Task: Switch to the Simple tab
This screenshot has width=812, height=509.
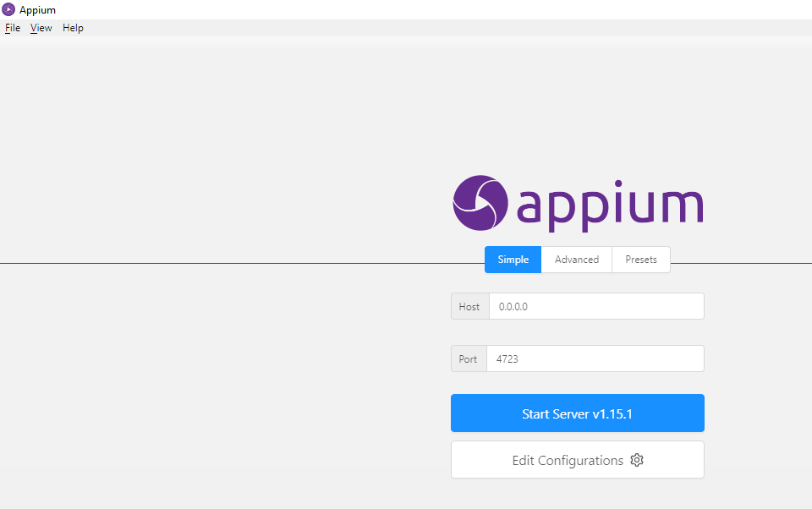Action: point(513,260)
